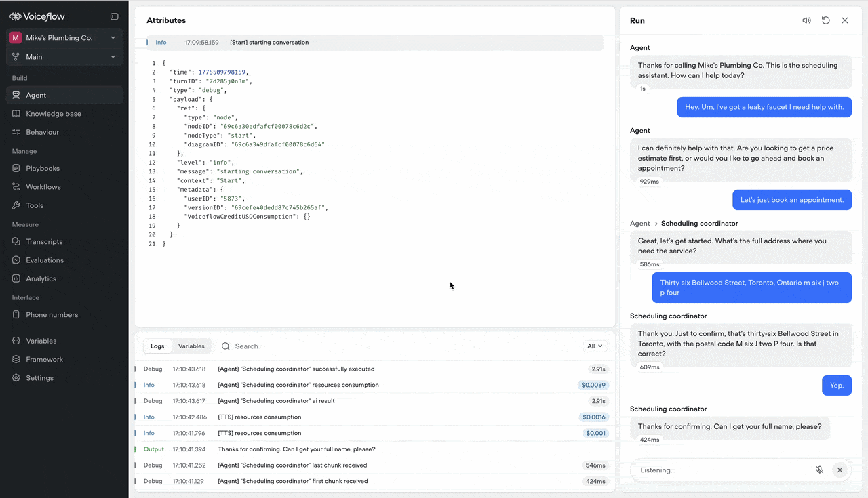This screenshot has height=498, width=868.
Task: Click the Bellwood Street address message
Action: pos(751,288)
